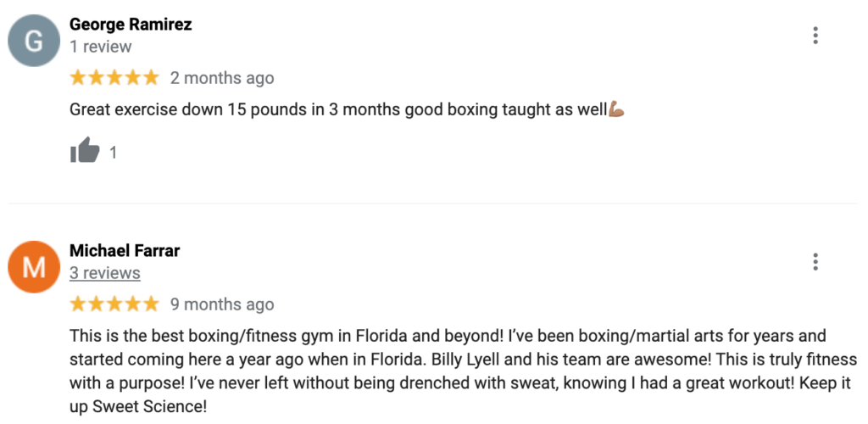Click the thumbs up icon on George's review
The height and width of the screenshot is (424, 868).
[84, 153]
